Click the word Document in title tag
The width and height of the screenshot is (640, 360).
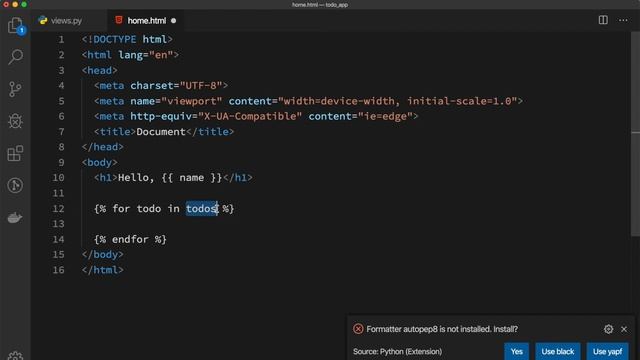pos(161,131)
